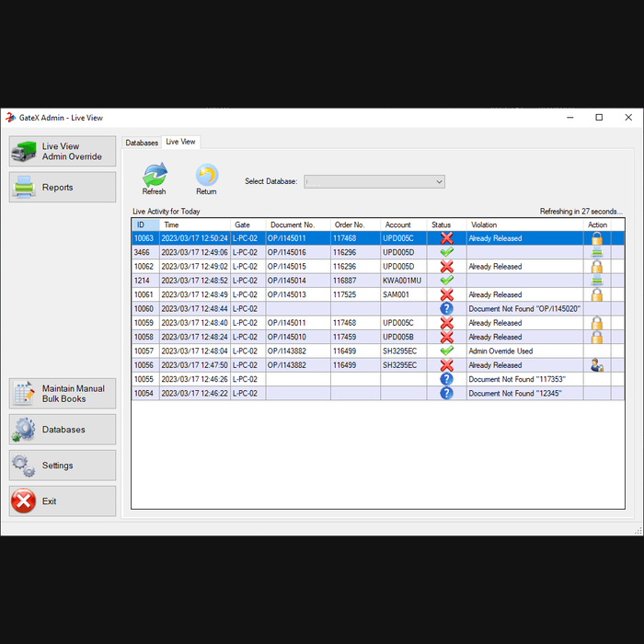Viewport: 644px width, 644px height.
Task: Click red X status in row 10063
Action: [x=447, y=238]
